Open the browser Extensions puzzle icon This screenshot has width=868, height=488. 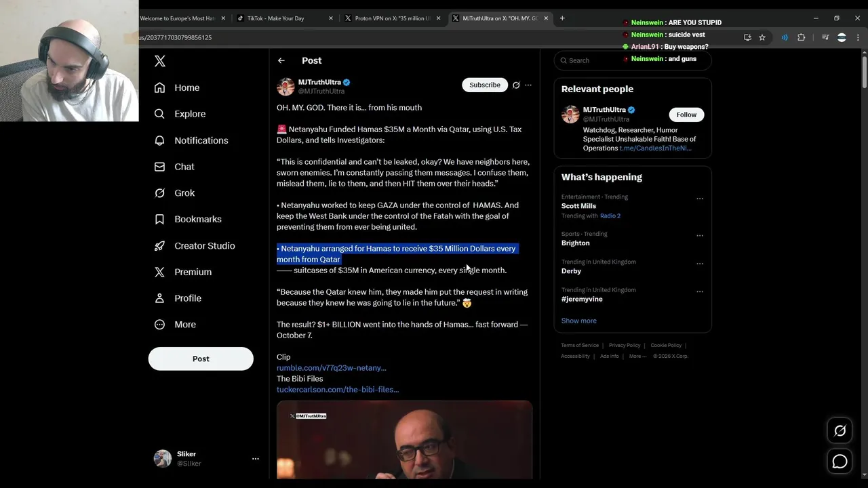pyautogui.click(x=802, y=37)
